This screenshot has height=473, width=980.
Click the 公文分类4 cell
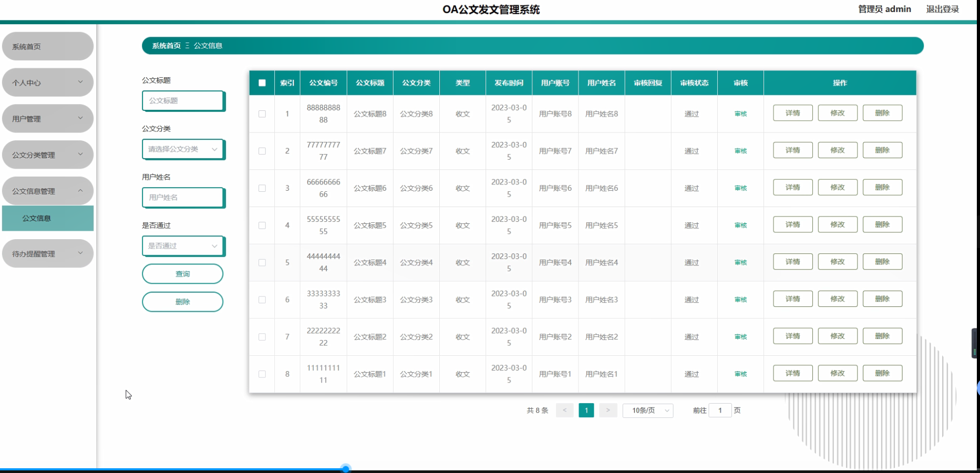pyautogui.click(x=416, y=262)
